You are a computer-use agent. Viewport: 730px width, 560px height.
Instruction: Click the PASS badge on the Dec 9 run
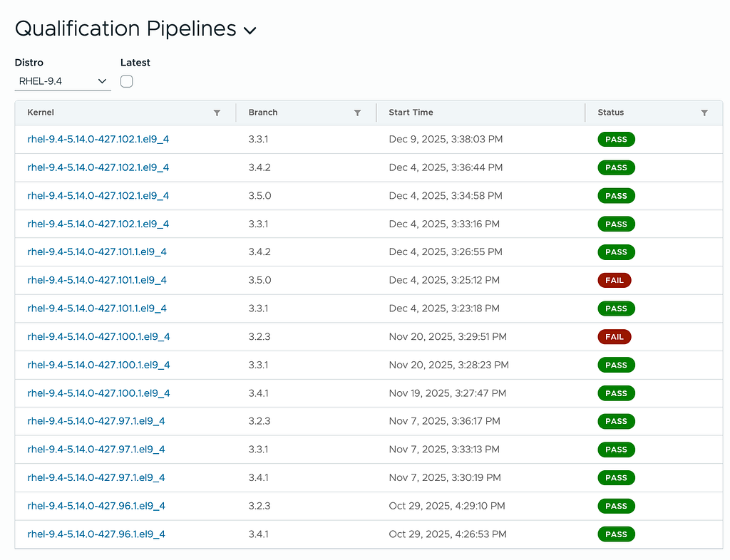616,140
